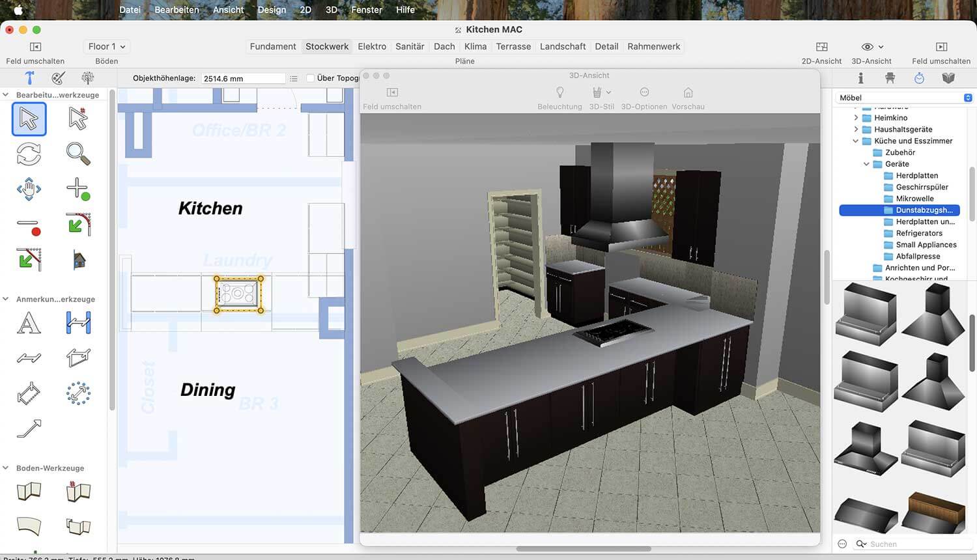Click the rotate/refresh arrows tool
The width and height of the screenshot is (977, 560).
point(29,154)
